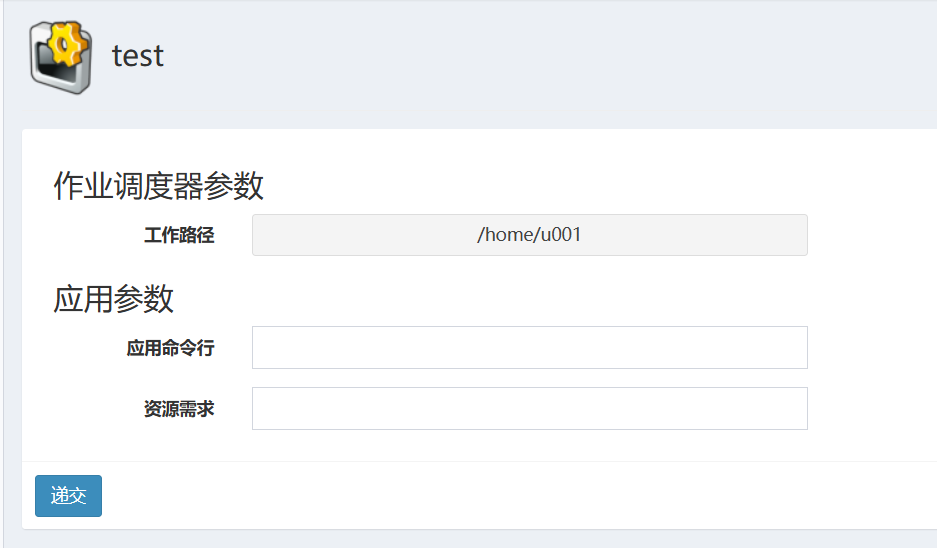Click the test application gear icon
The height and width of the screenshot is (548, 937).
(x=61, y=58)
